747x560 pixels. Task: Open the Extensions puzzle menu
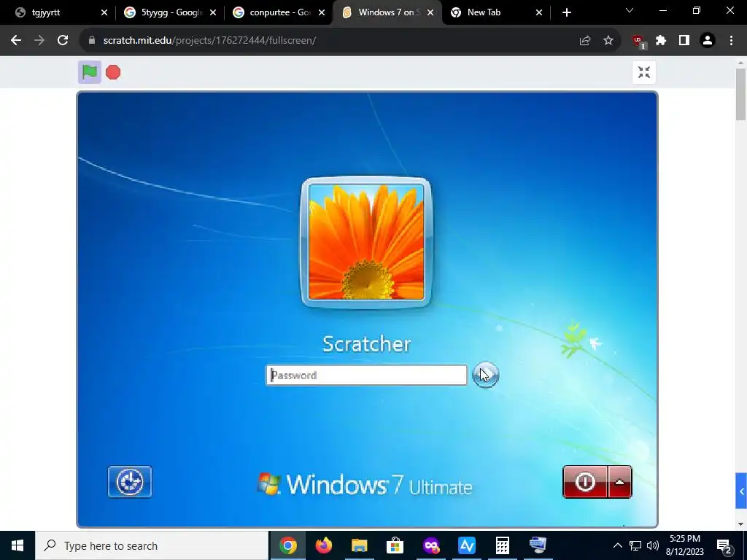point(661,41)
